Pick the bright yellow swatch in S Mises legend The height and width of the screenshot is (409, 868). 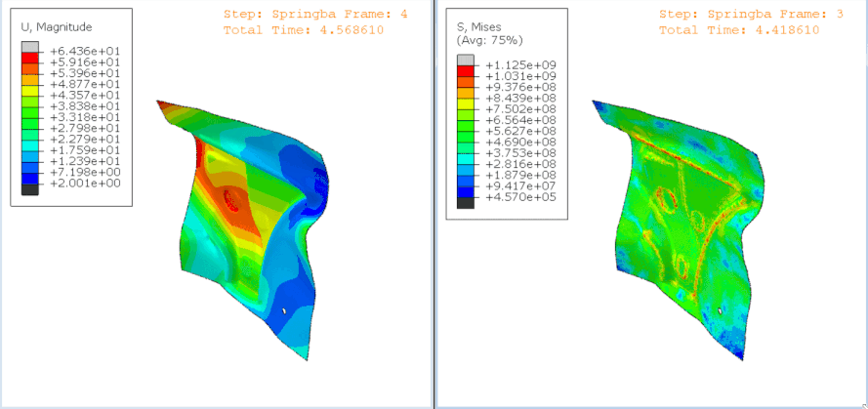pyautogui.click(x=466, y=103)
